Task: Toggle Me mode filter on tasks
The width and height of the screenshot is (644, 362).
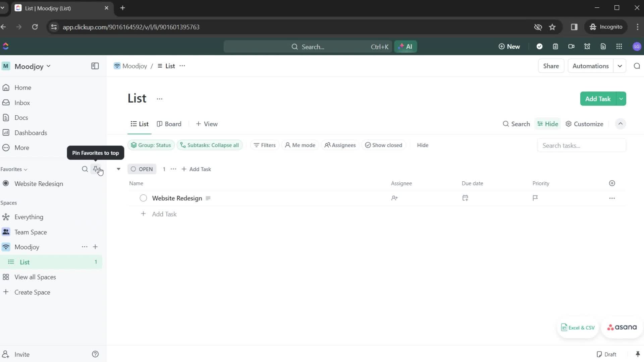Action: click(x=300, y=145)
